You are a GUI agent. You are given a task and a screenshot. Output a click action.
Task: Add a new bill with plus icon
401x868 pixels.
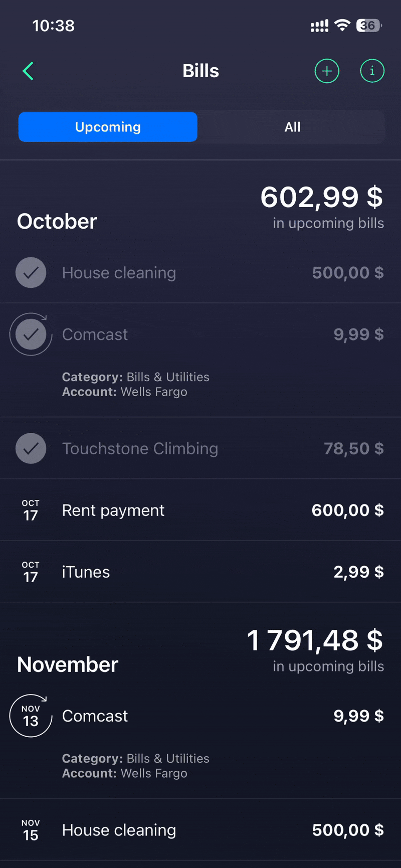point(327,71)
